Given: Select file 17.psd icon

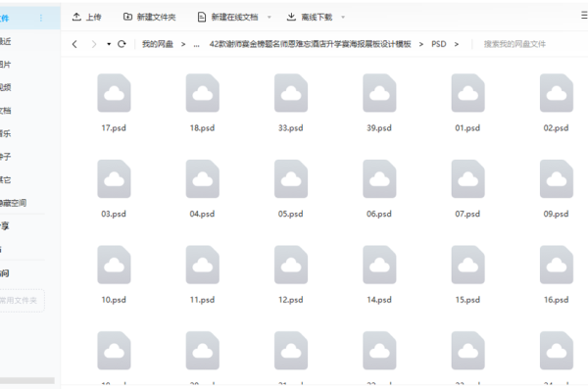Looking at the screenshot, I should tap(114, 93).
